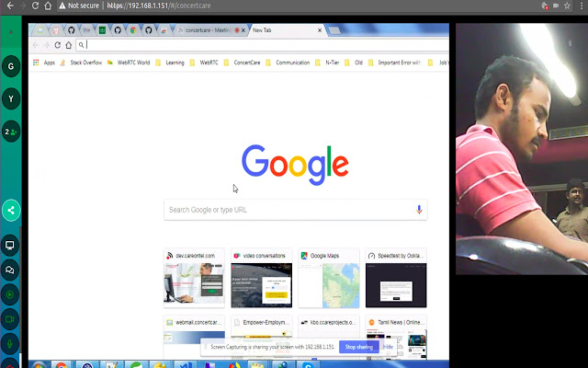588x368 pixels.
Task: Switch to the concertcare Meeting tab
Action: click(207, 30)
